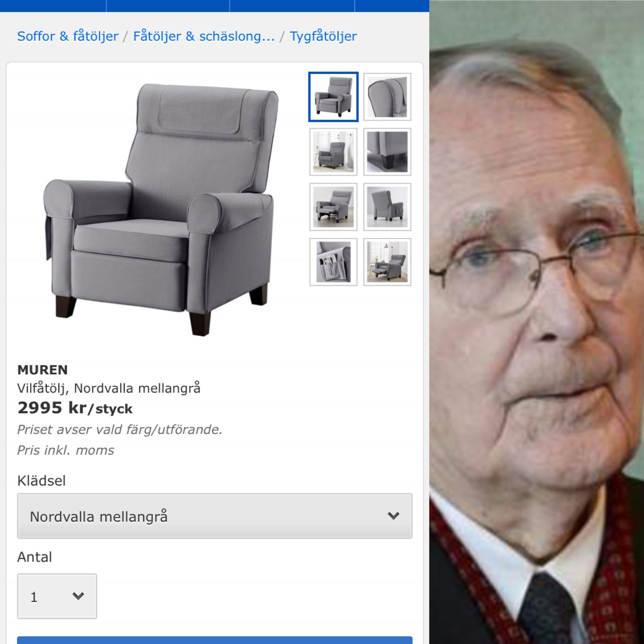Image resolution: width=644 pixels, height=644 pixels.
Task: Select the third blue top navigation tab
Action: pyautogui.click(x=292, y=6)
